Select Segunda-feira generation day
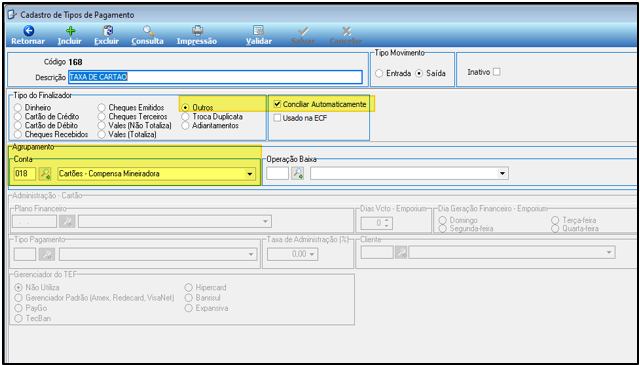 pyautogui.click(x=442, y=229)
